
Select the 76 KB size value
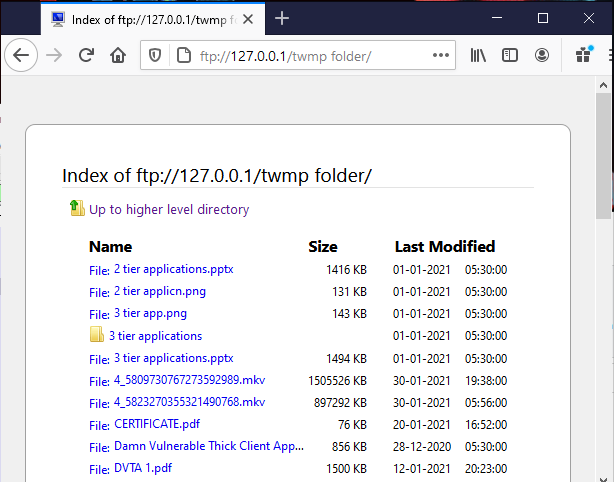(352, 425)
